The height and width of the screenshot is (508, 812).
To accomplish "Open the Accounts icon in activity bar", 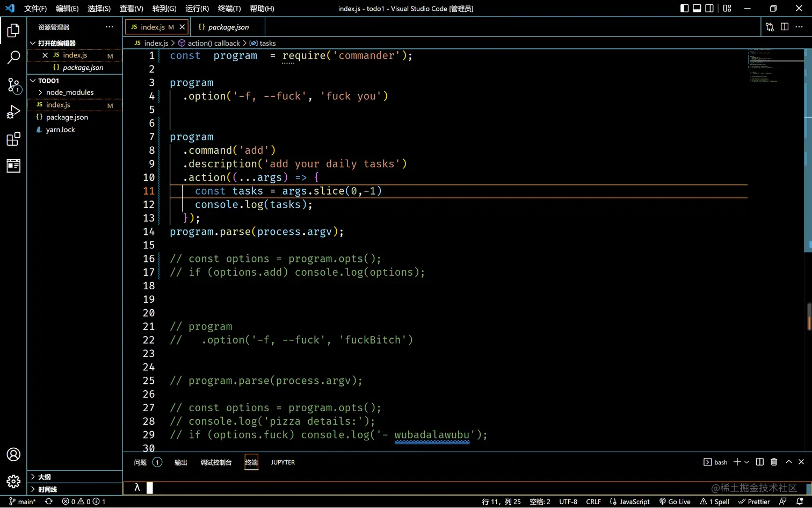I will click(13, 454).
